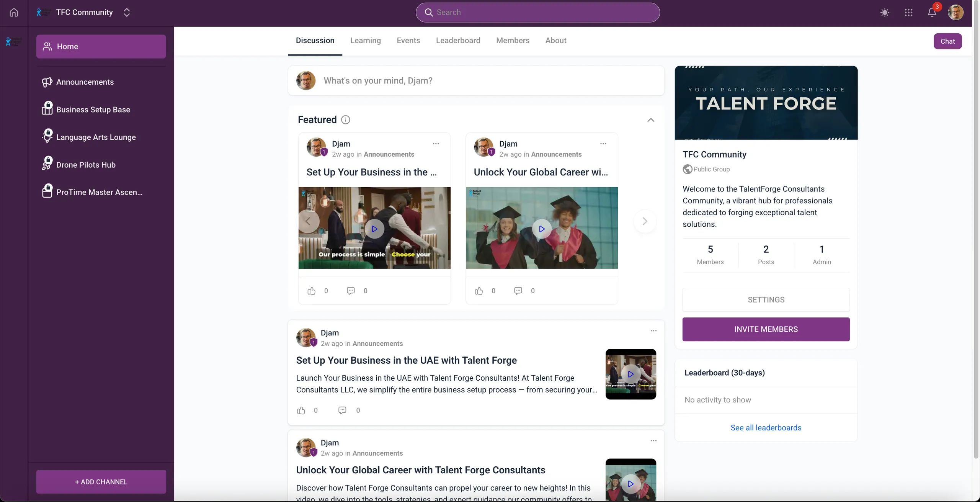980x502 pixels.
Task: Comment on featured Unlock Your Global Career card
Action: 518,291
